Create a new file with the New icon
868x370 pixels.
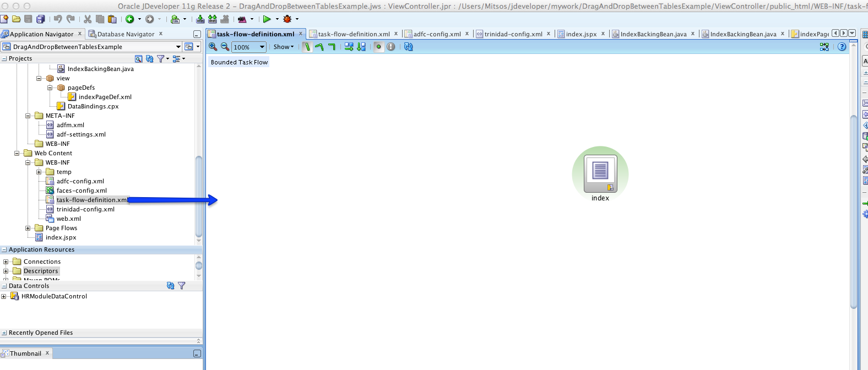4,19
